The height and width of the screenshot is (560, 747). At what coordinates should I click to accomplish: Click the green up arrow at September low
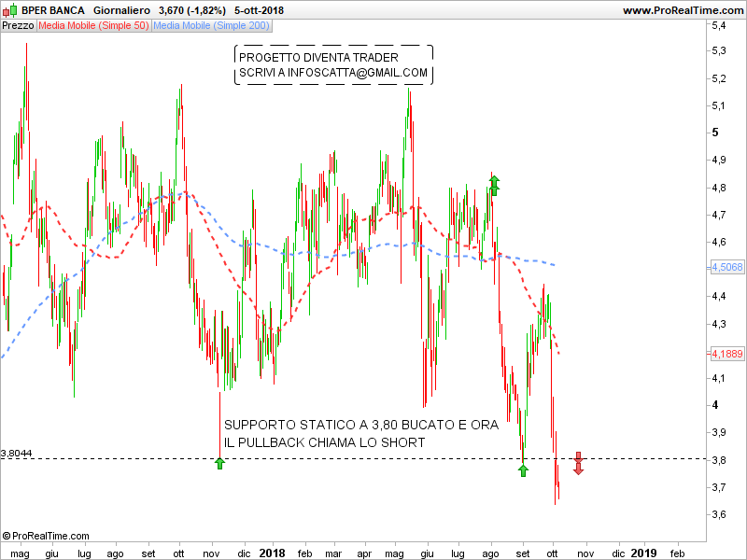click(x=523, y=469)
